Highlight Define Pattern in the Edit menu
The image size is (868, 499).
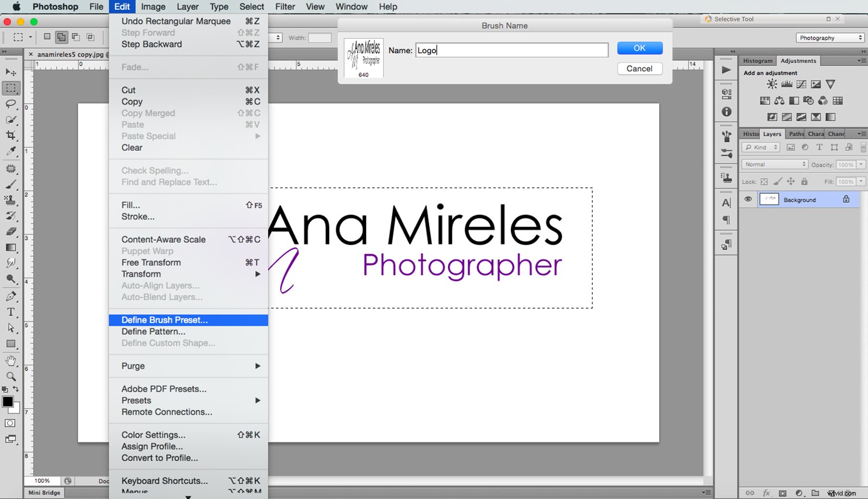tap(153, 331)
